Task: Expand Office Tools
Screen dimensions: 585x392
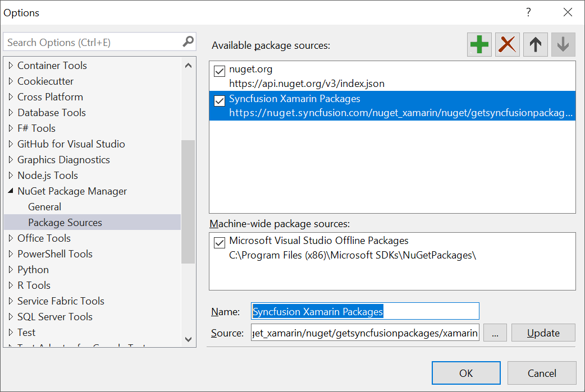Action: pos(12,238)
